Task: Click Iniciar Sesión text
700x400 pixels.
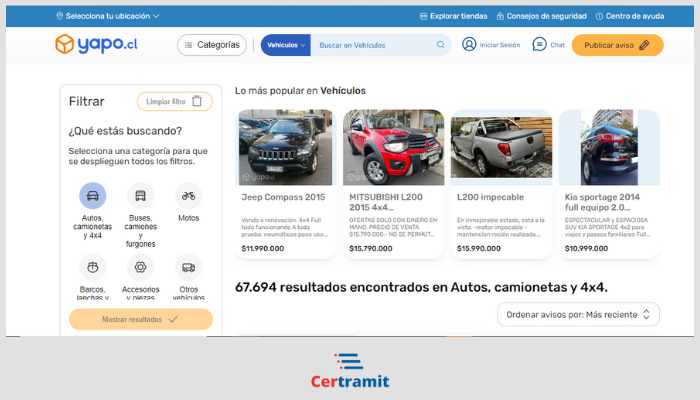Action: [x=500, y=45]
